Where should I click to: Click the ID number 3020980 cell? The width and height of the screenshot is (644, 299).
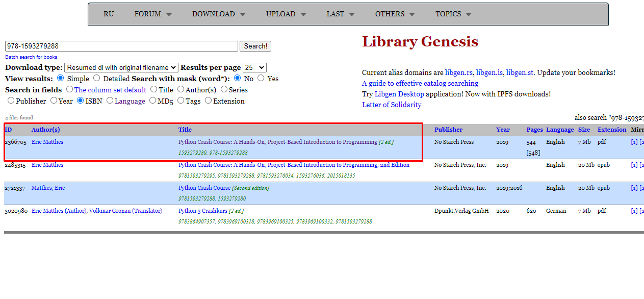(x=15, y=211)
